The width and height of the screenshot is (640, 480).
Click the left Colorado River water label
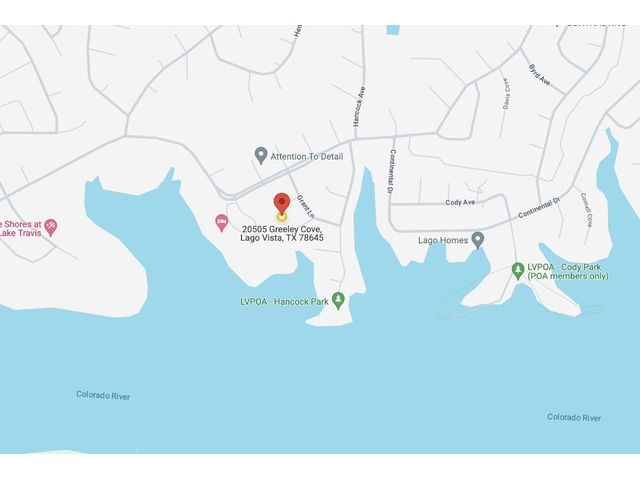coord(103,395)
